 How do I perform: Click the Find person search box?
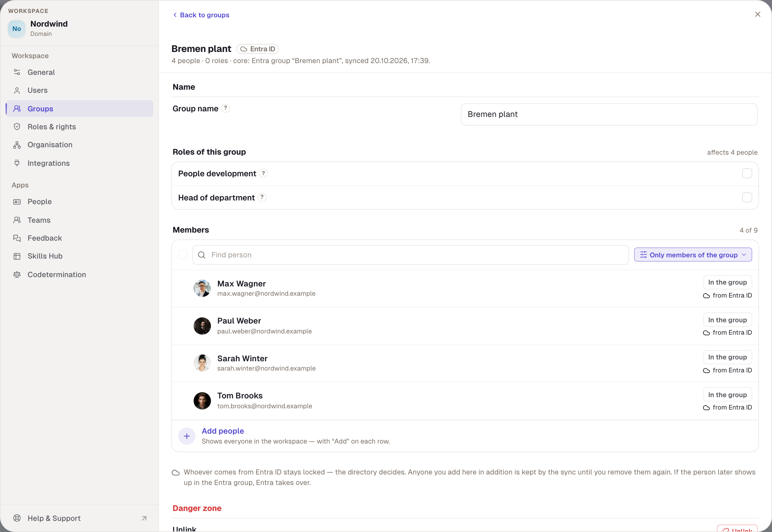point(410,255)
